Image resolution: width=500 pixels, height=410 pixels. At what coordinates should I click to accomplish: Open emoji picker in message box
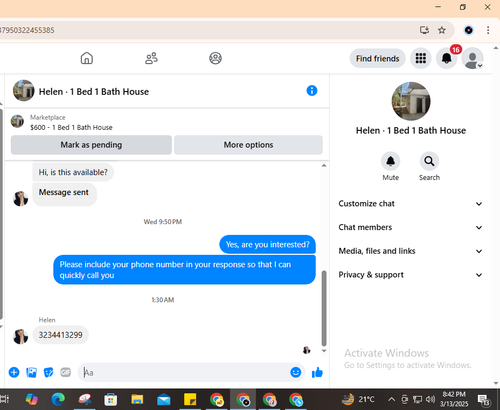point(296,372)
